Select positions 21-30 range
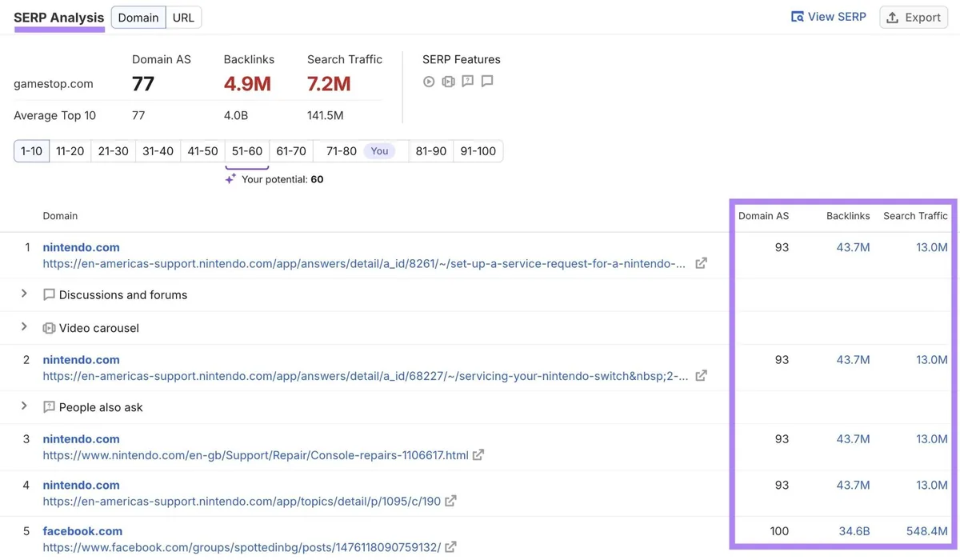Image resolution: width=960 pixels, height=560 pixels. (x=114, y=151)
